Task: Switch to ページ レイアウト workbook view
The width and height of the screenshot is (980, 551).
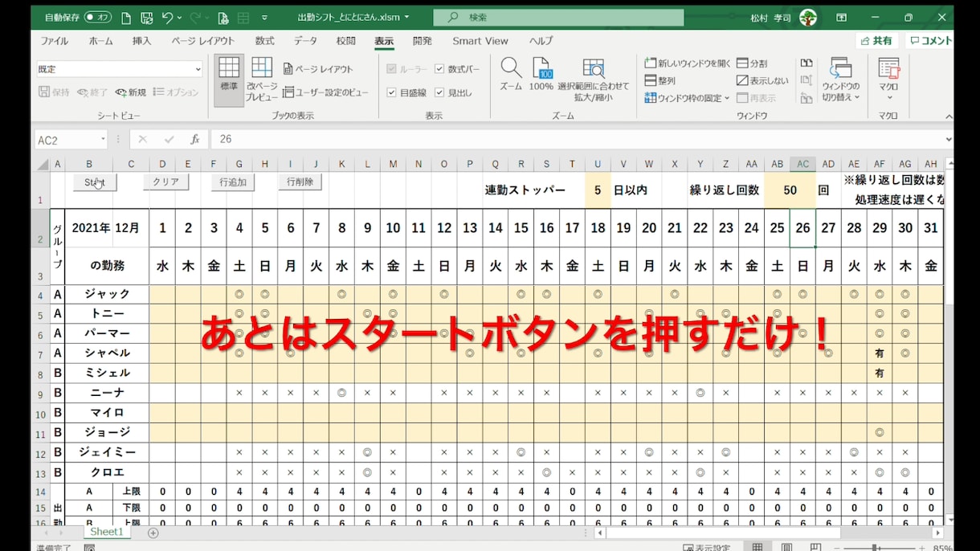Action: pyautogui.click(x=318, y=70)
